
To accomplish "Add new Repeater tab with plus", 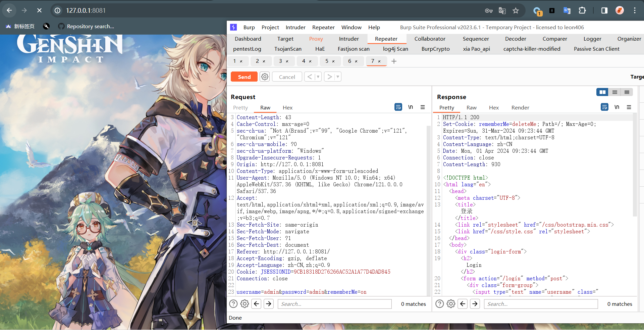I will click(394, 61).
